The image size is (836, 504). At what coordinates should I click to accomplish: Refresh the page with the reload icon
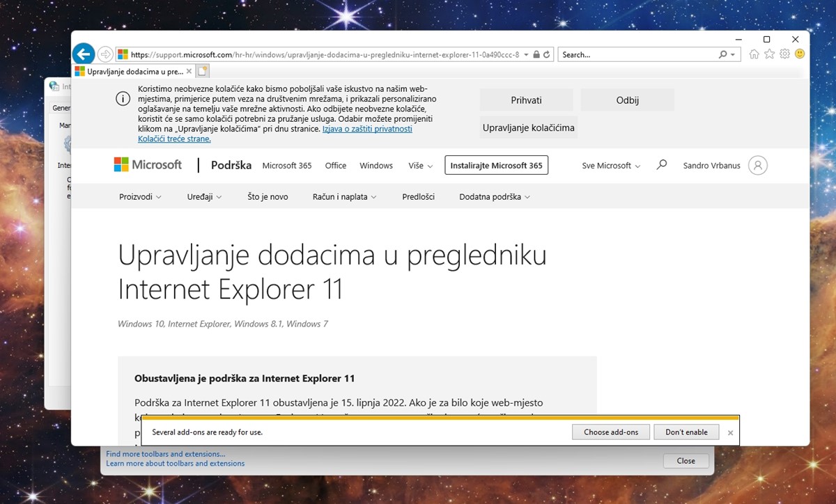(547, 54)
